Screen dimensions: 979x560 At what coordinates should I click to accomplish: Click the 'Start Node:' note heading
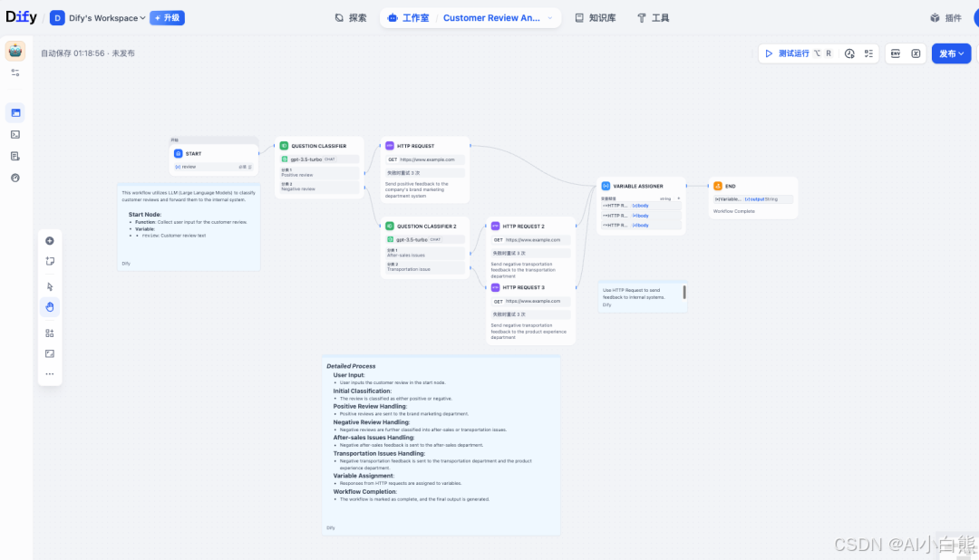click(x=145, y=214)
